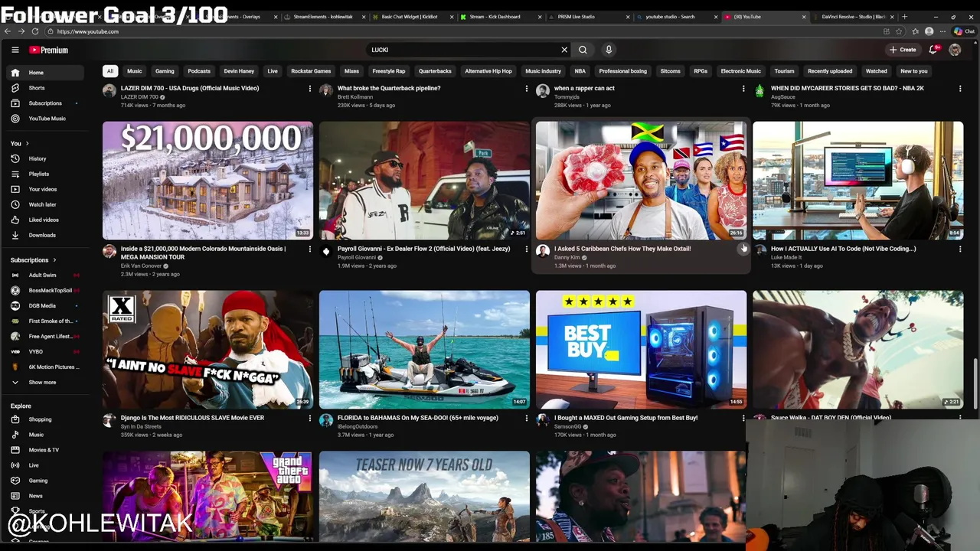Clear the LUCKI search text
This screenshot has width=980, height=551.
pyautogui.click(x=564, y=50)
